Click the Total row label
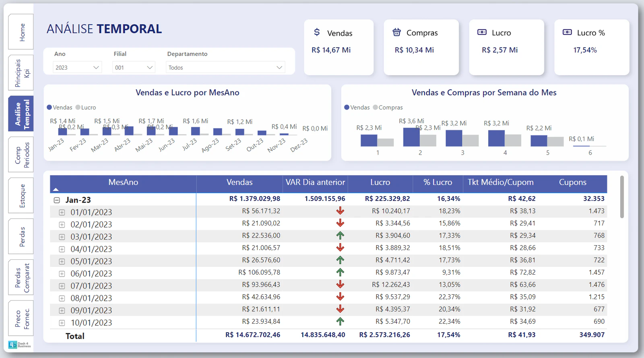This screenshot has height=358, width=644. (x=75, y=336)
